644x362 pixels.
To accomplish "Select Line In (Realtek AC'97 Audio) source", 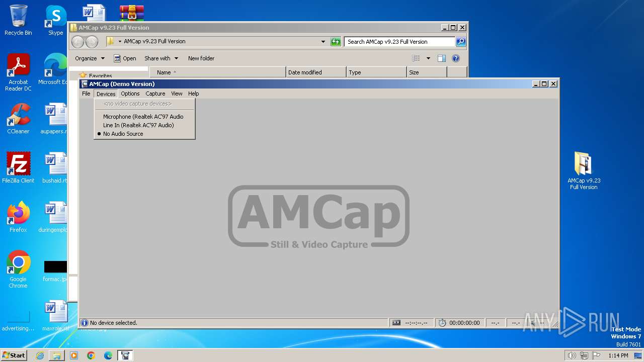I will pyautogui.click(x=144, y=125).
